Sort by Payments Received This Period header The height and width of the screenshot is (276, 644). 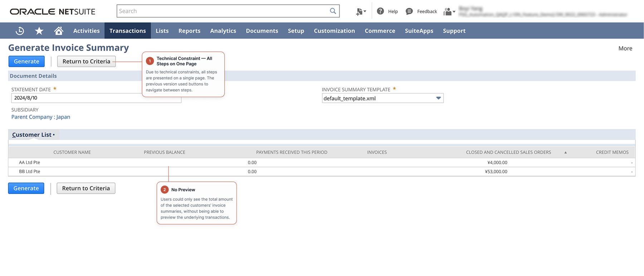click(x=292, y=152)
